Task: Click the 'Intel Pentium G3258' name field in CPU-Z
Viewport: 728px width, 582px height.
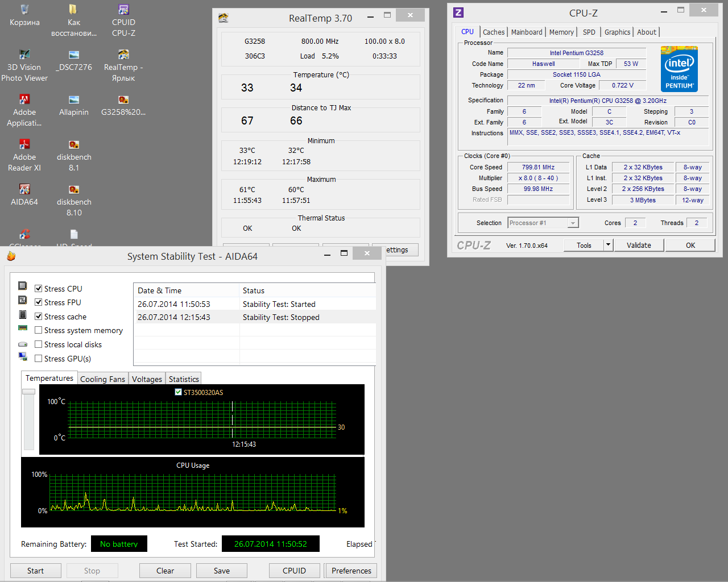Action: [x=577, y=53]
